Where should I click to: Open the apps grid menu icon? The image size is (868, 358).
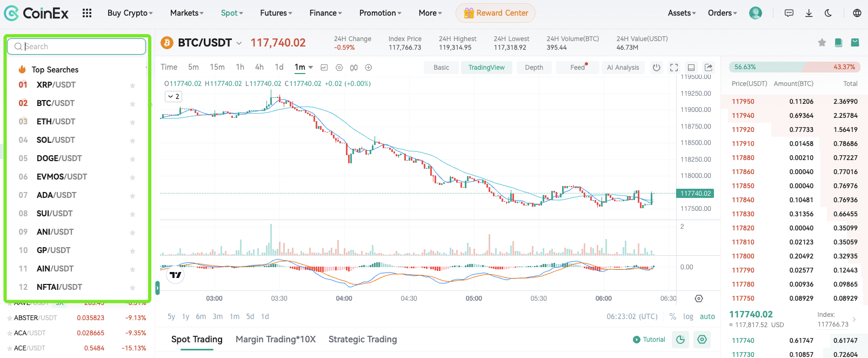87,13
